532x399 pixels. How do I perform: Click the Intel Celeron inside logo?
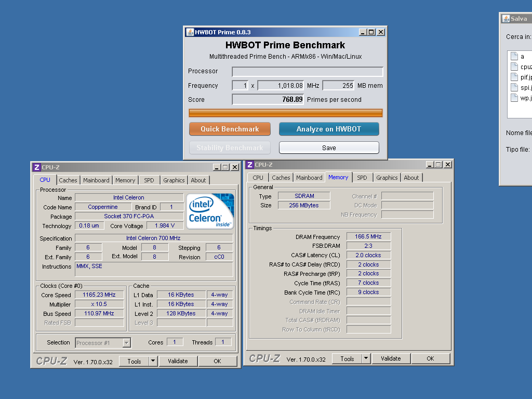coord(210,211)
